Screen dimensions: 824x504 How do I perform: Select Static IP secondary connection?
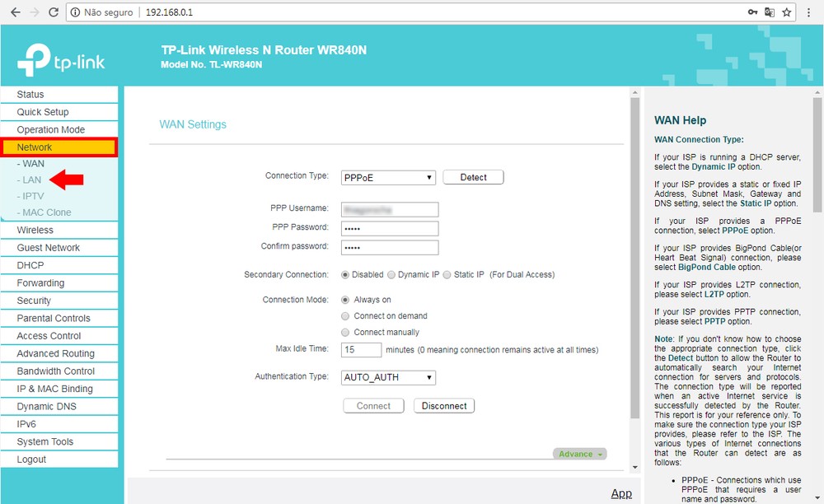pos(447,274)
